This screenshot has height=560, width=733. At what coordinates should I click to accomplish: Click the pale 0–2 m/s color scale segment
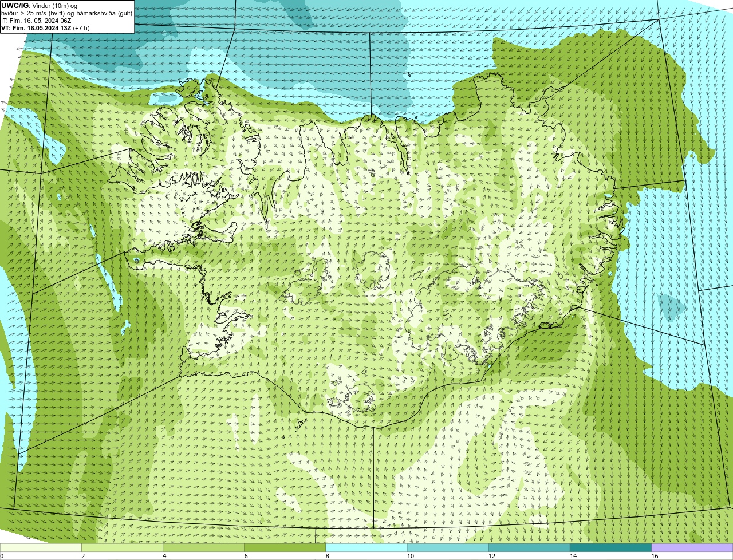point(41,548)
